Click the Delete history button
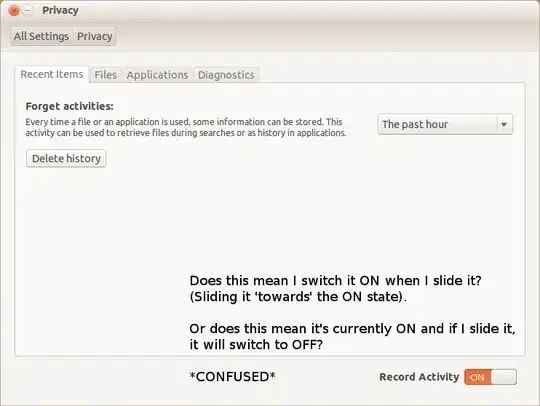540x406 pixels. (x=66, y=158)
